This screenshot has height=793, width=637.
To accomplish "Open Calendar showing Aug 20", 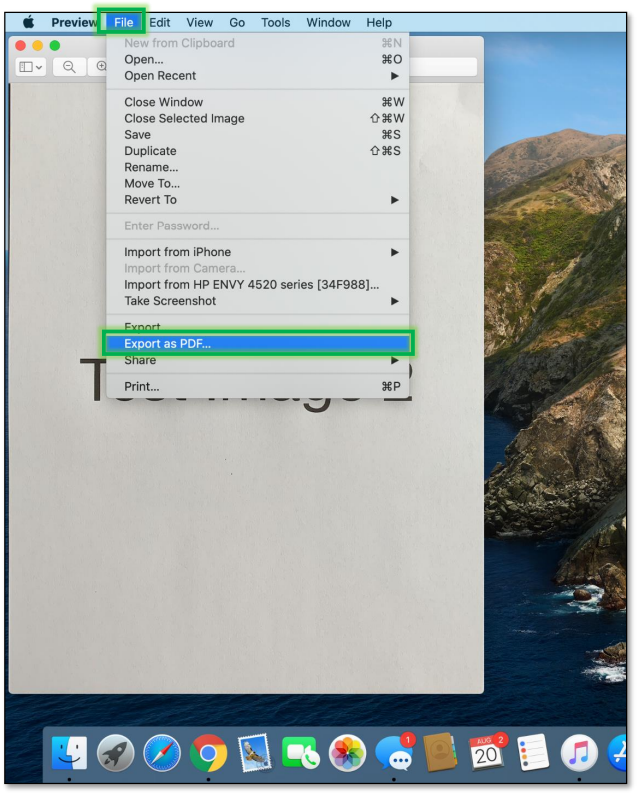I will 487,753.
